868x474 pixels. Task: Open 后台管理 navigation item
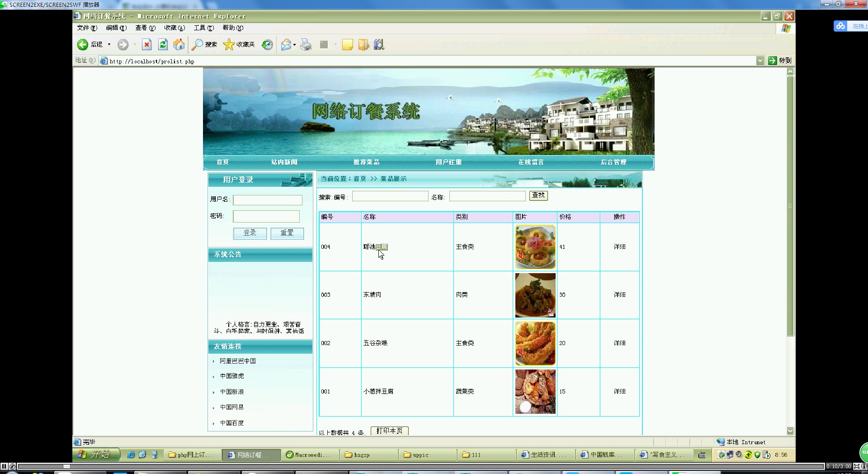click(x=613, y=162)
